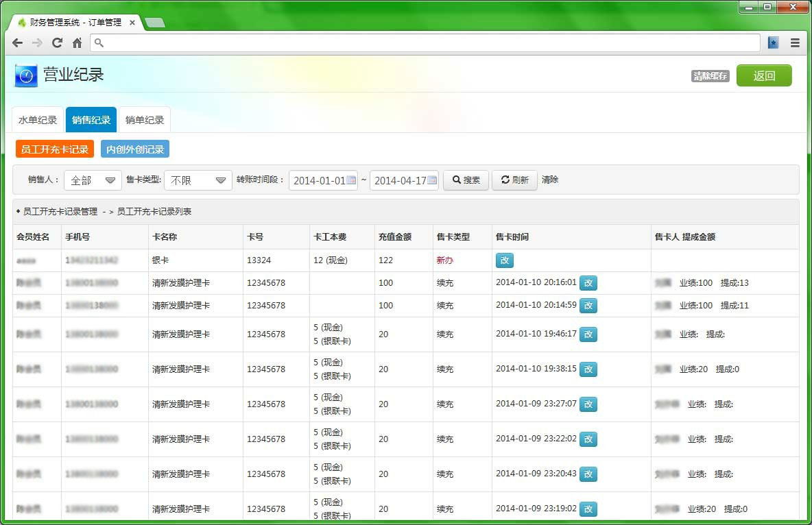Screen dimensions: 812x525
Task: Click 改 for the 2014-01-09 23:27:07 record
Action: pos(588,404)
